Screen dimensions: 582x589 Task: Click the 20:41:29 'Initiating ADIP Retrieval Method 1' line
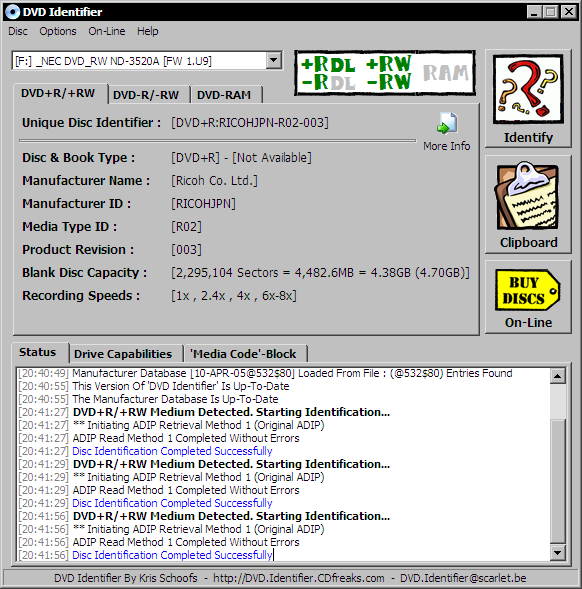click(x=171, y=477)
